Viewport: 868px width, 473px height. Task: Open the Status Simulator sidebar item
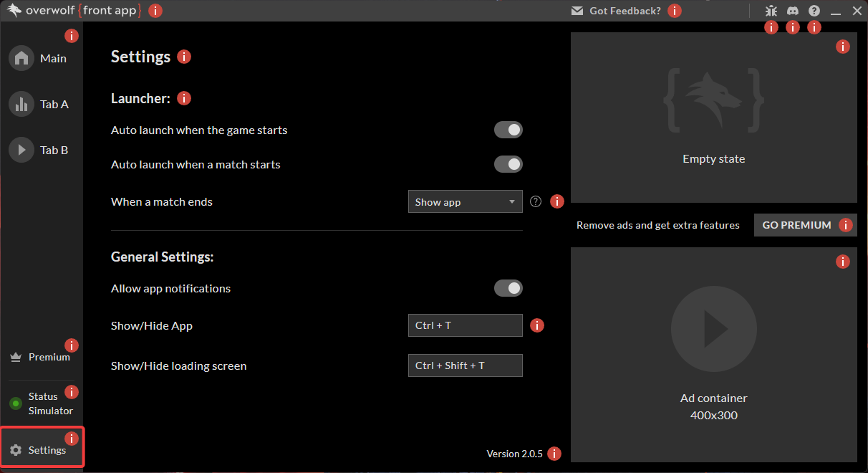pyautogui.click(x=42, y=403)
